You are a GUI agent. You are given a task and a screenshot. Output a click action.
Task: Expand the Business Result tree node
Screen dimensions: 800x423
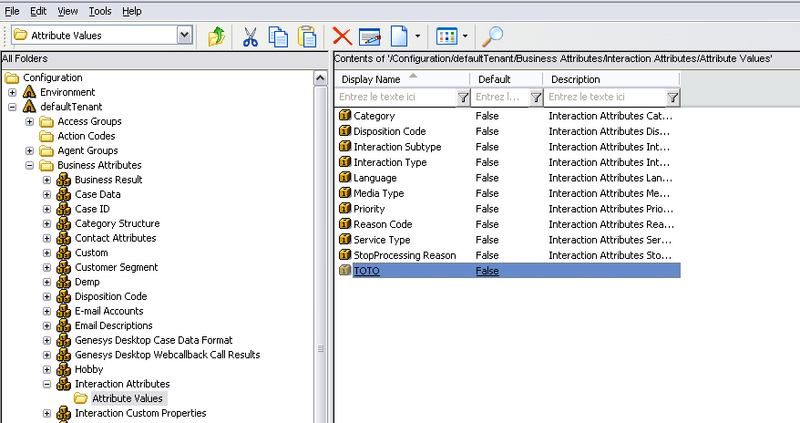click(47, 180)
